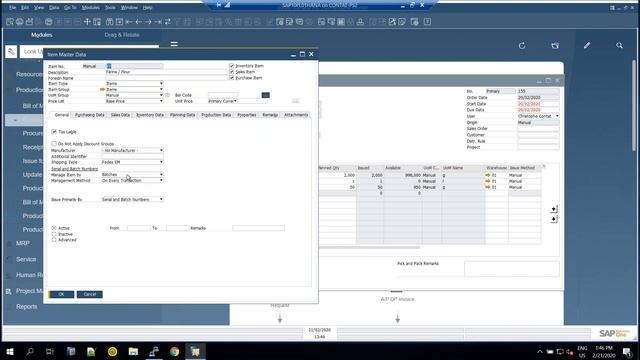Click the Refresh record toolbar icon
Screen dimensions: 640x360
click(x=168, y=22)
